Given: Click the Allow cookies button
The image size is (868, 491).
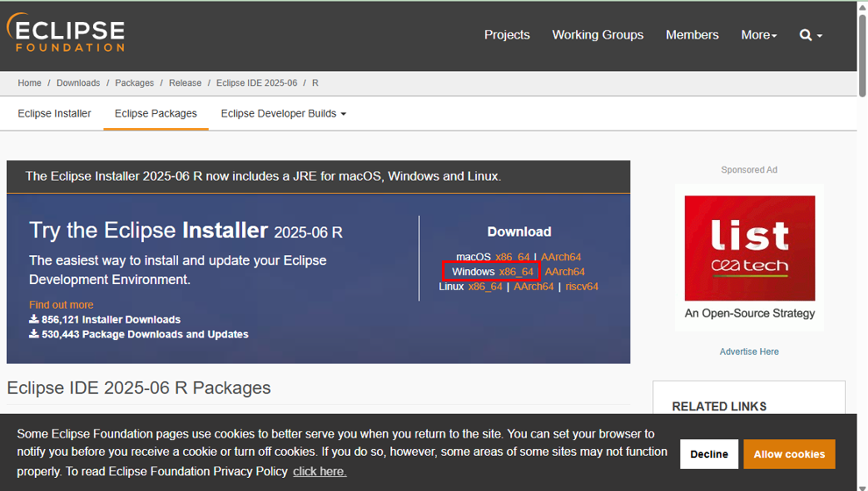Looking at the screenshot, I should click(789, 454).
